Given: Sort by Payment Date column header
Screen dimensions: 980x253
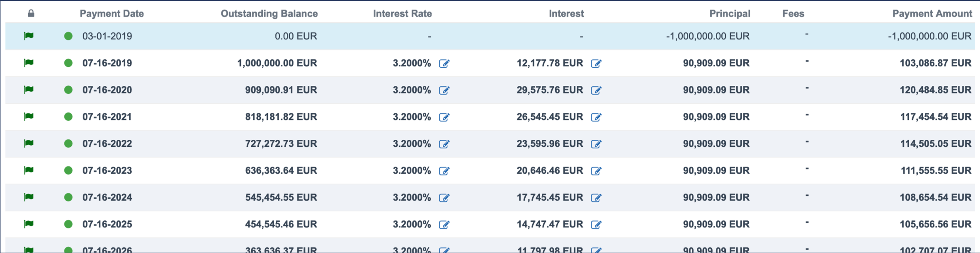Looking at the screenshot, I should click(112, 14).
